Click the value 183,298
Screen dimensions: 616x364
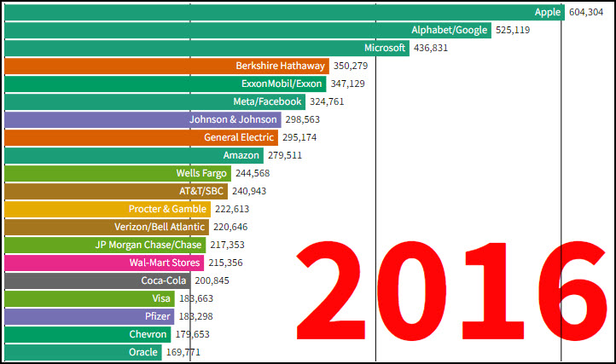pyautogui.click(x=195, y=316)
